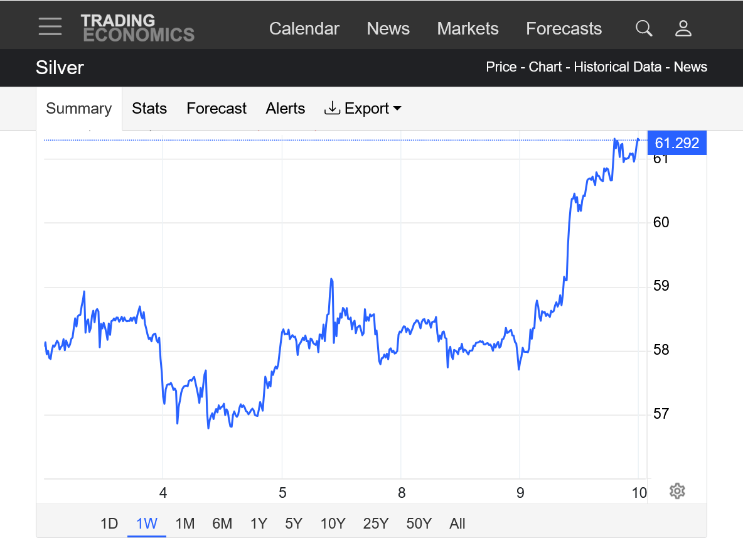Open the search magnifier icon
This screenshot has width=743, height=560.
(x=644, y=28)
